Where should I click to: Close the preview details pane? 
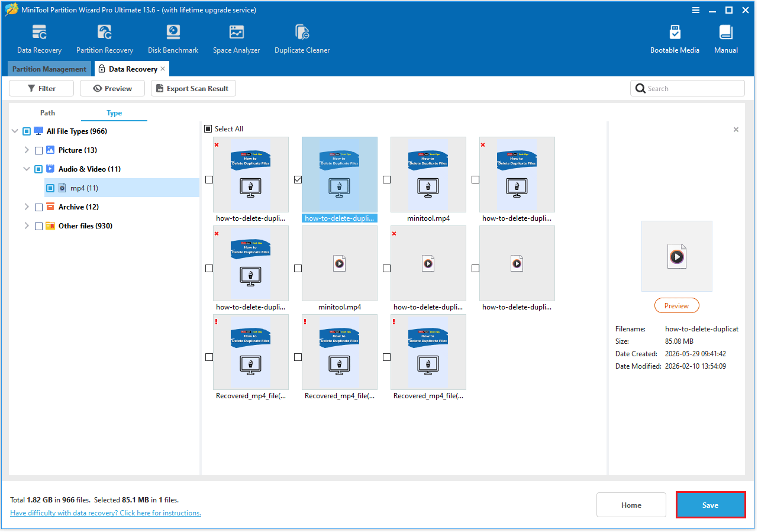click(736, 130)
